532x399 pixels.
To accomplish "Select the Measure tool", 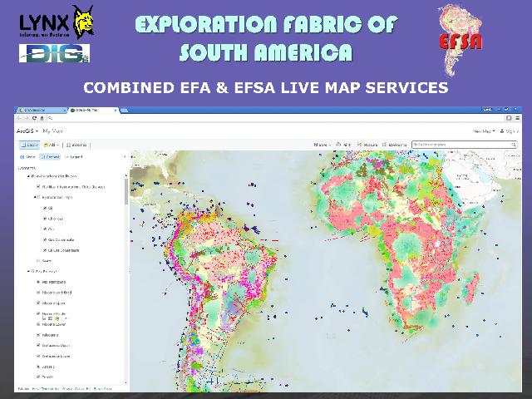I will click(x=370, y=145).
